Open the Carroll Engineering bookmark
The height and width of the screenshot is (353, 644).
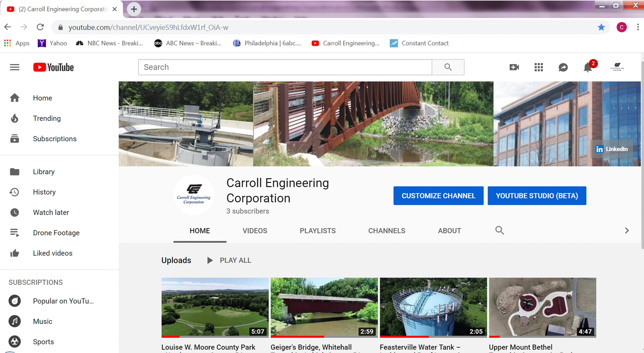click(345, 43)
